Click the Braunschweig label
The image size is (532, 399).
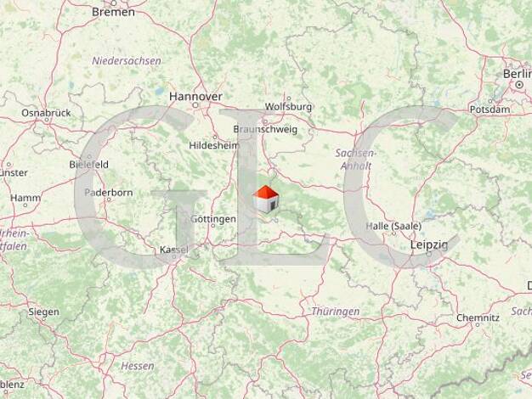coord(265,130)
